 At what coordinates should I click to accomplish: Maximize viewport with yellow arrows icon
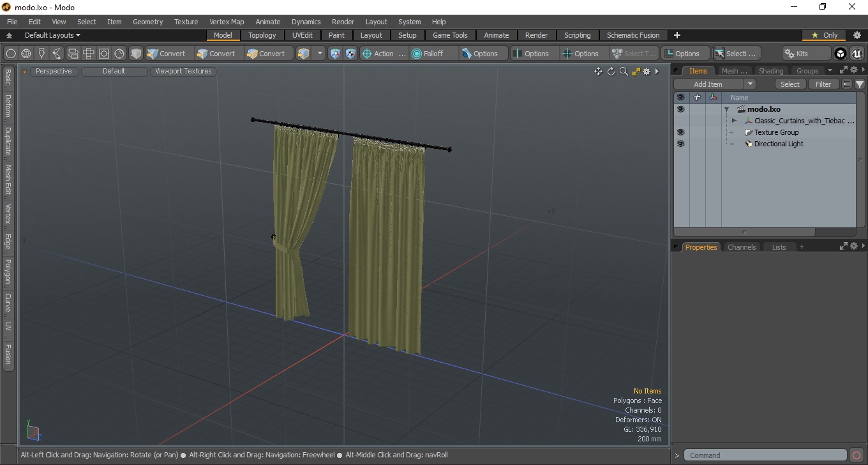636,72
